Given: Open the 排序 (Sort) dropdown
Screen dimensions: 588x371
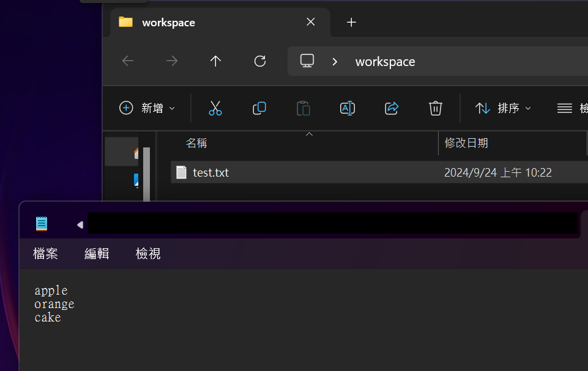Looking at the screenshot, I should click(x=503, y=108).
